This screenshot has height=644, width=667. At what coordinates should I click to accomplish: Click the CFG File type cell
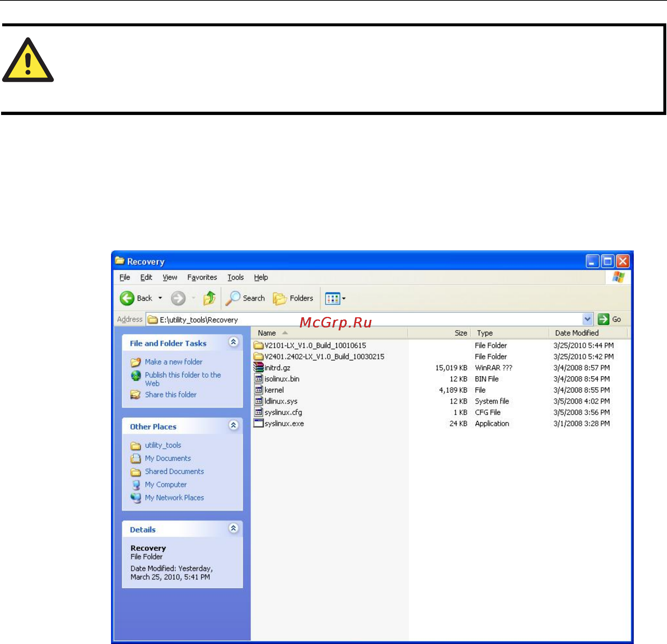[488, 412]
